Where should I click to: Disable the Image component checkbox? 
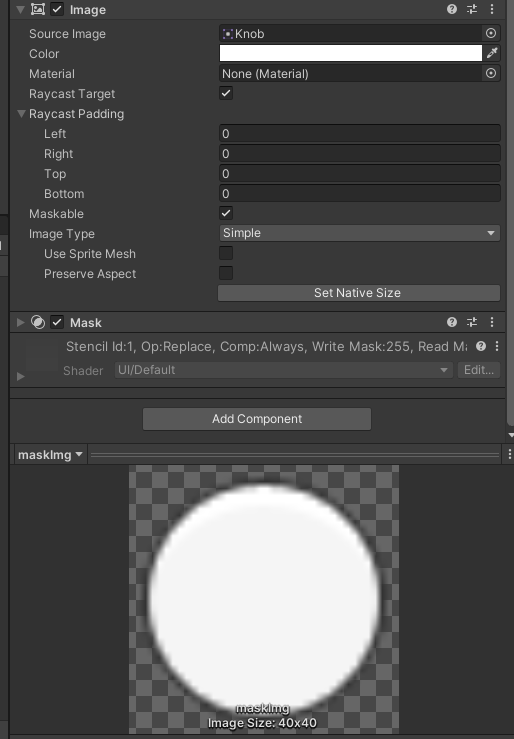point(57,9)
